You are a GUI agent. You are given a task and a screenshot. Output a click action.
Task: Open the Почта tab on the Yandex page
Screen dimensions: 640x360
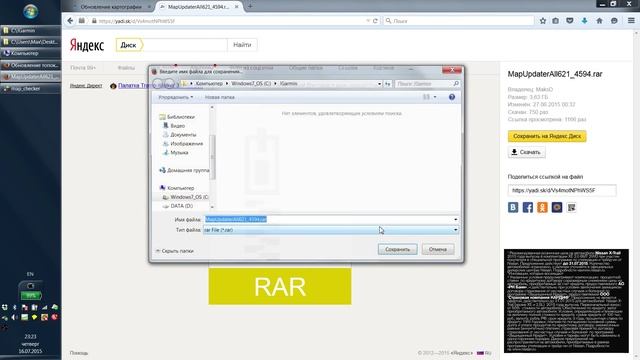[83, 68]
